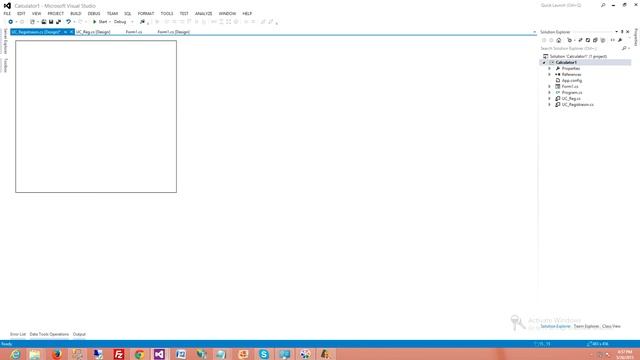Screen dimensions: 640x360
Task: Open the Start button dropdown arrow
Action: pos(110,22)
